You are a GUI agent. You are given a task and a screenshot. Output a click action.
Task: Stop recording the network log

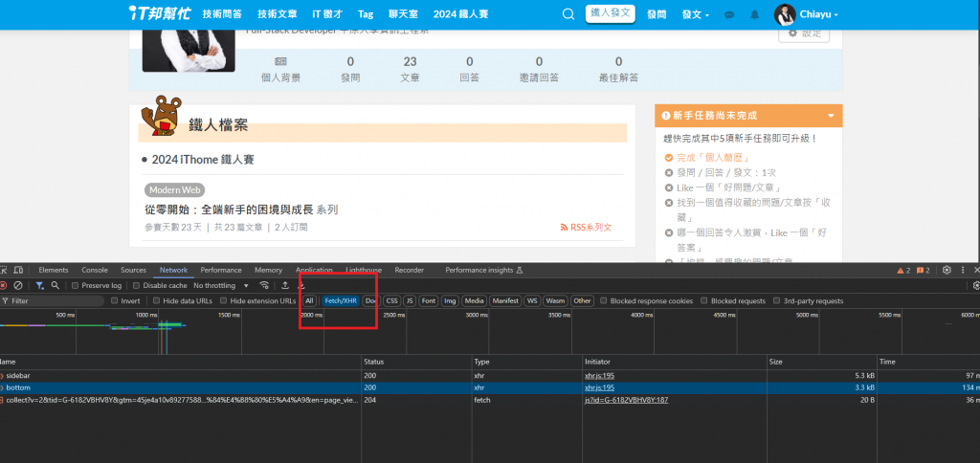coord(3,285)
